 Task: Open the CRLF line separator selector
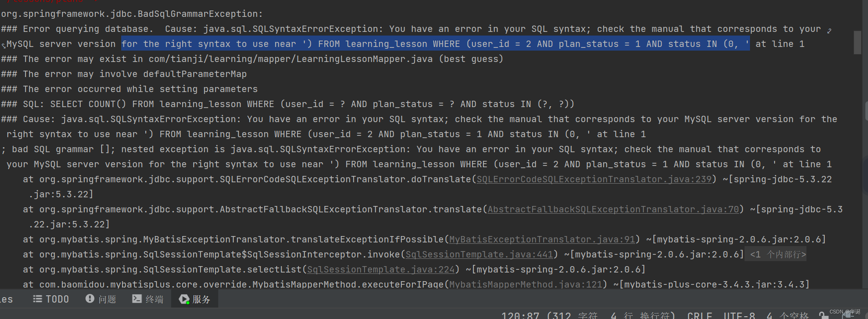[700, 314]
